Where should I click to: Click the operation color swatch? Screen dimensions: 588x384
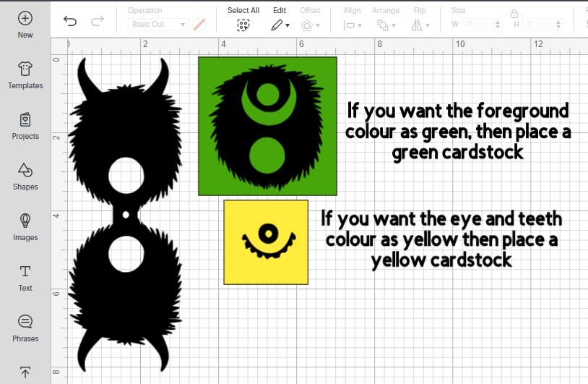pyautogui.click(x=199, y=25)
